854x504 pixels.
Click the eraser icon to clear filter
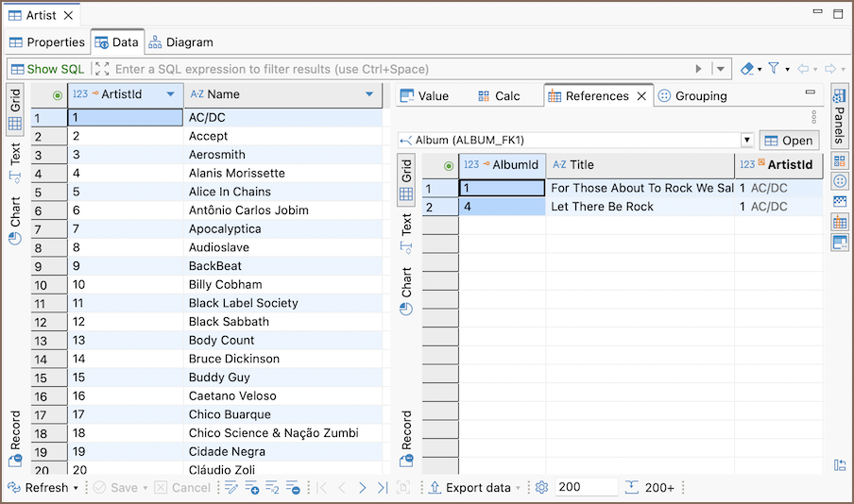tap(746, 69)
